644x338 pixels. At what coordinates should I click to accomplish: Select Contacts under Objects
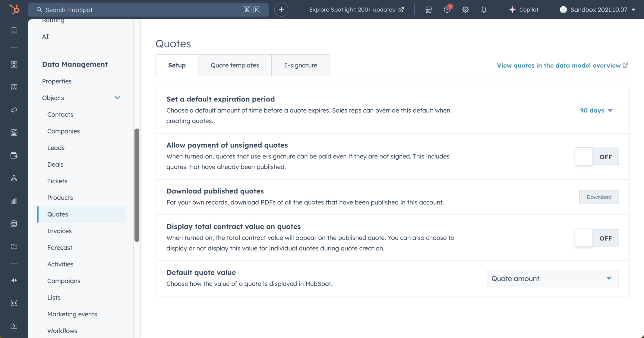coord(60,114)
